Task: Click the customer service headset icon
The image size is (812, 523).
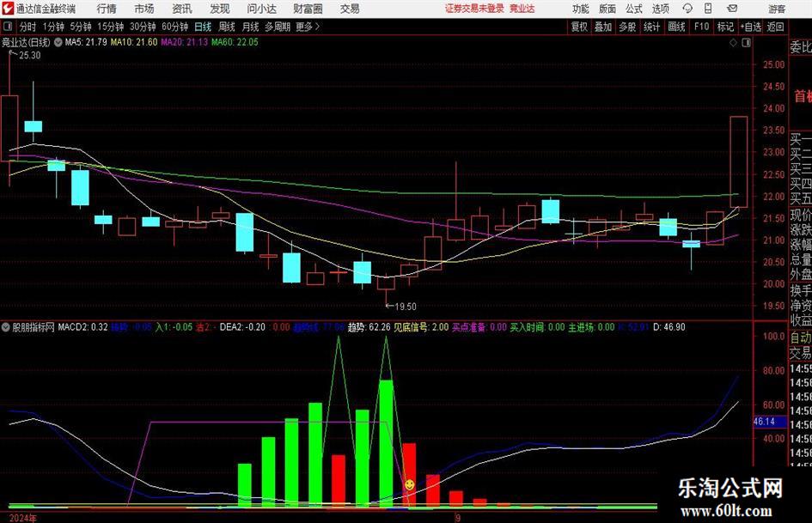Action: [x=687, y=9]
